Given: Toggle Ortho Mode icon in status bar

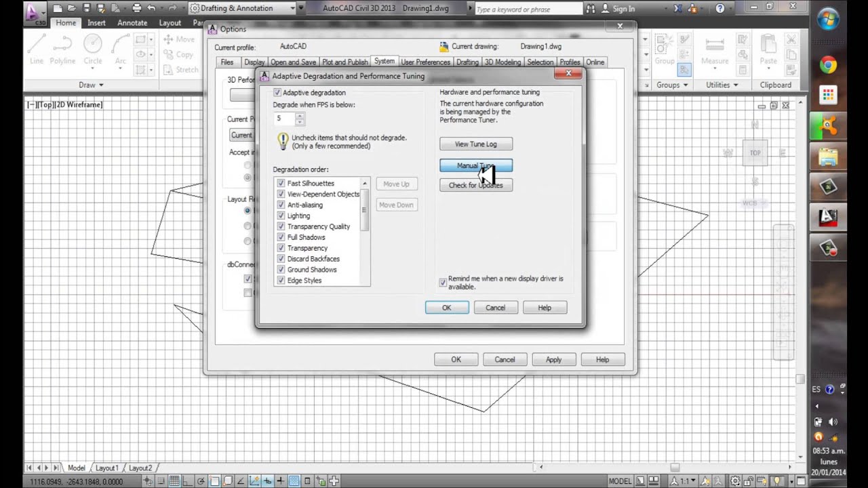Looking at the screenshot, I should pyautogui.click(x=188, y=481).
